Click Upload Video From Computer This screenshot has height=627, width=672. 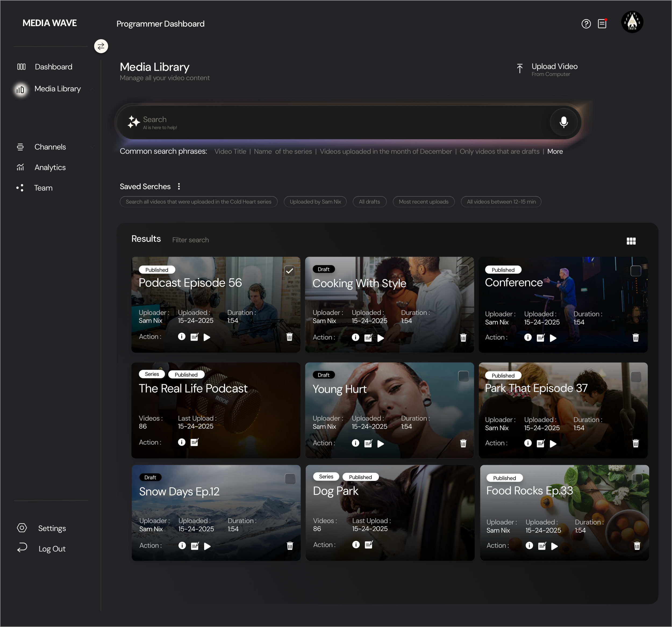pos(547,69)
